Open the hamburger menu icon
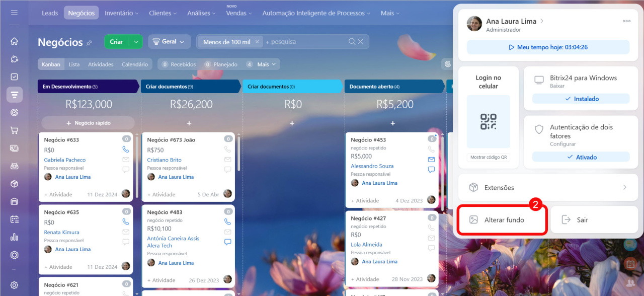Image resolution: width=644 pixels, height=296 pixels. (14, 13)
